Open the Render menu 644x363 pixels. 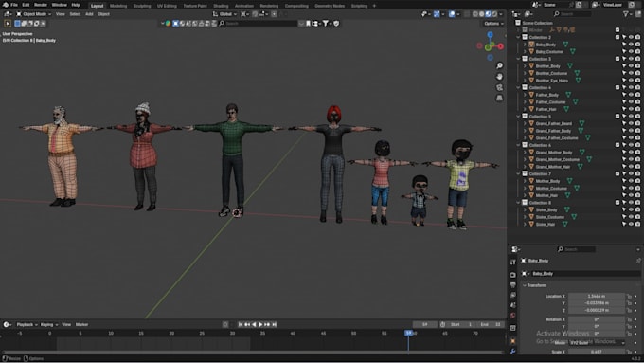pyautogui.click(x=40, y=5)
